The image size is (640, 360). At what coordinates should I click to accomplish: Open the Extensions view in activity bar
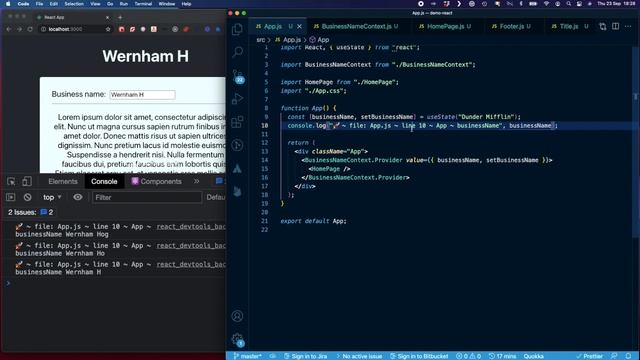click(x=237, y=122)
